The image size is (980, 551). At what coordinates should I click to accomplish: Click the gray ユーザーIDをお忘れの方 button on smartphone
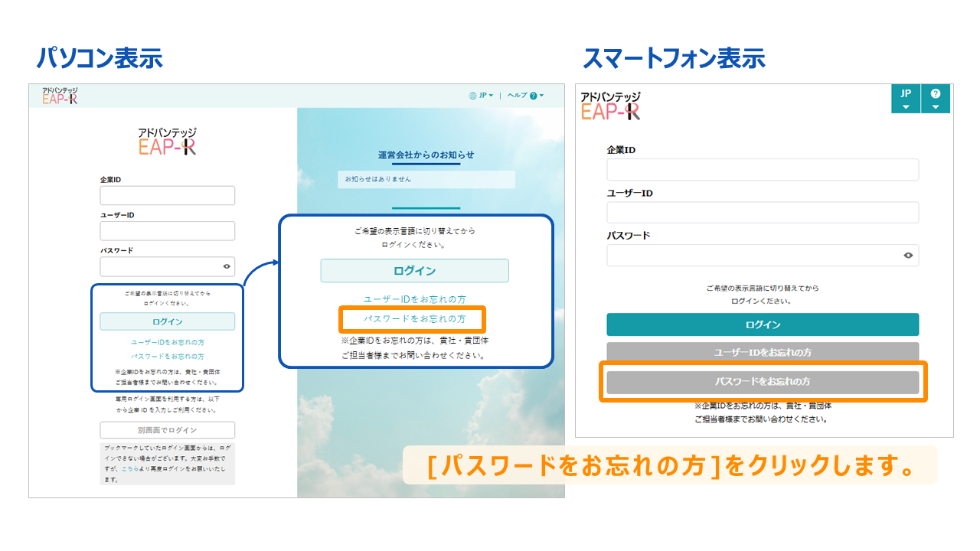[x=763, y=353]
